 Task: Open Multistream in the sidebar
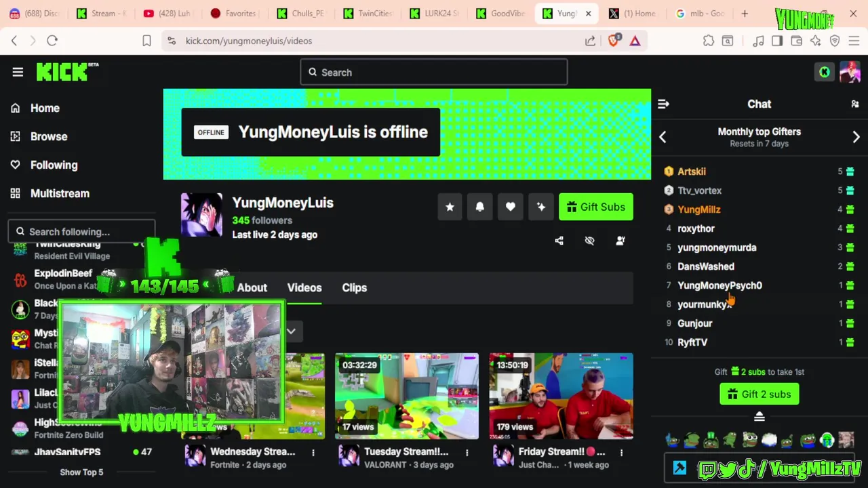click(60, 193)
